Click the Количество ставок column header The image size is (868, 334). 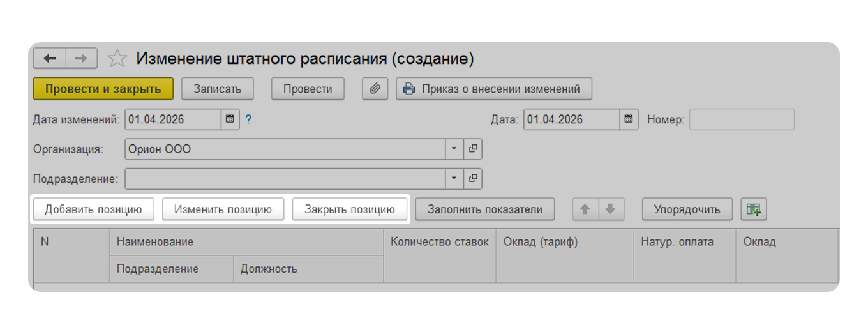[440, 255]
